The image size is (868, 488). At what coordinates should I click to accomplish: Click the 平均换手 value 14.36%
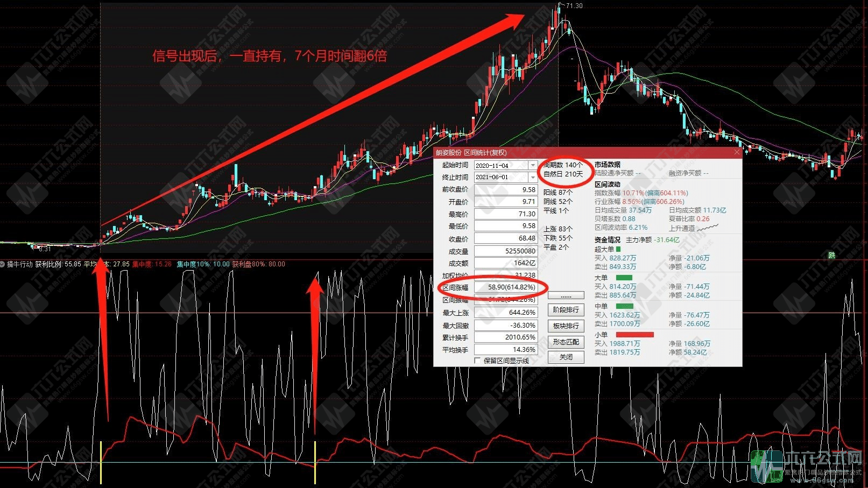(x=505, y=350)
